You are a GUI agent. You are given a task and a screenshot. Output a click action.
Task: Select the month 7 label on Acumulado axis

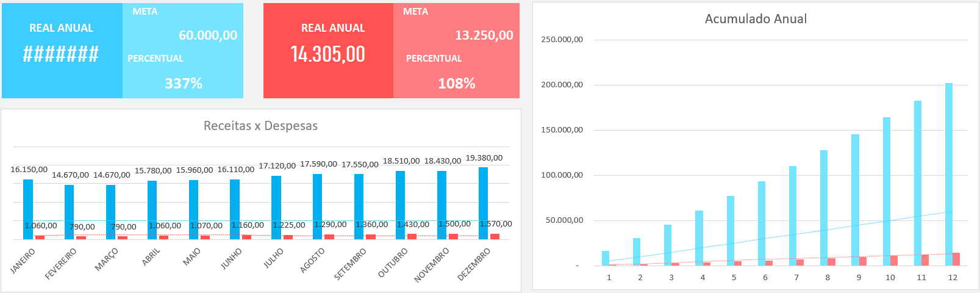[796, 278]
